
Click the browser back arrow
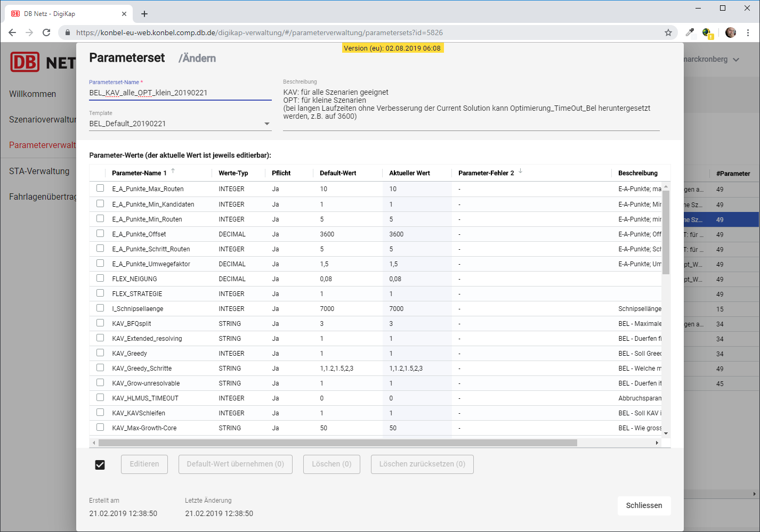pyautogui.click(x=12, y=32)
